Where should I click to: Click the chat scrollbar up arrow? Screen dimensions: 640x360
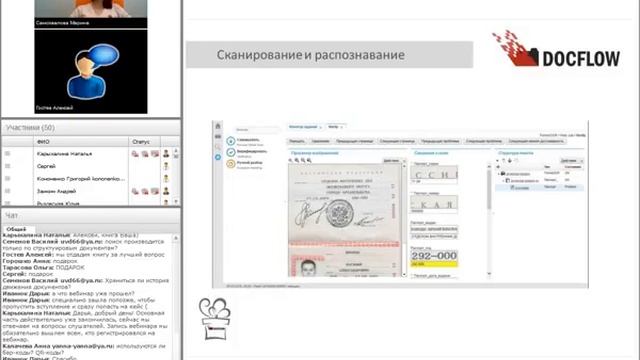176,238
